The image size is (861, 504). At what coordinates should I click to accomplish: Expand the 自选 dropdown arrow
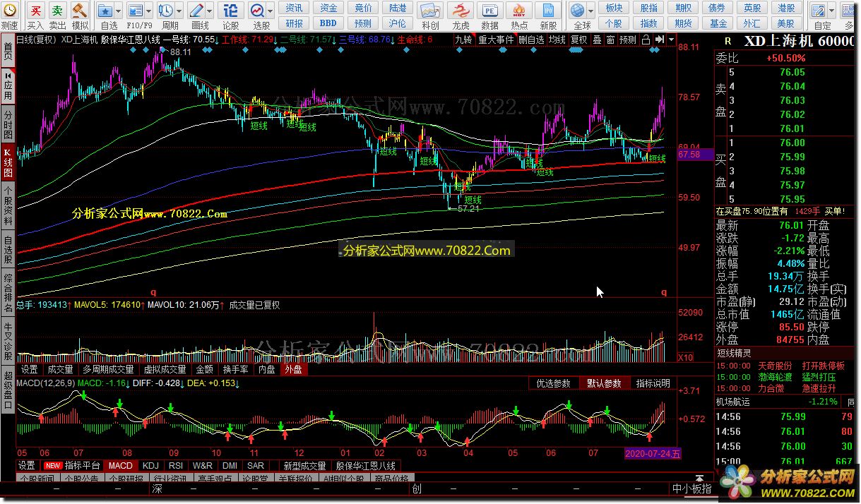pyautogui.click(x=117, y=11)
